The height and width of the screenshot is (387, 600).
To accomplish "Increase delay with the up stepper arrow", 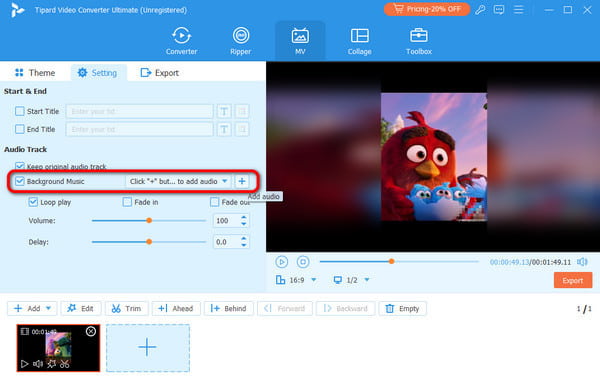I will pos(244,239).
